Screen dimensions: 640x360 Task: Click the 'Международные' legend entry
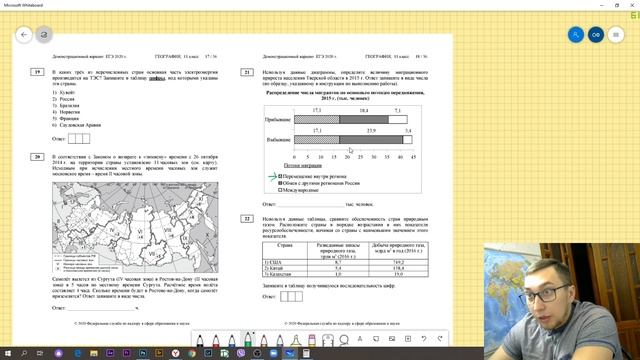[300, 190]
